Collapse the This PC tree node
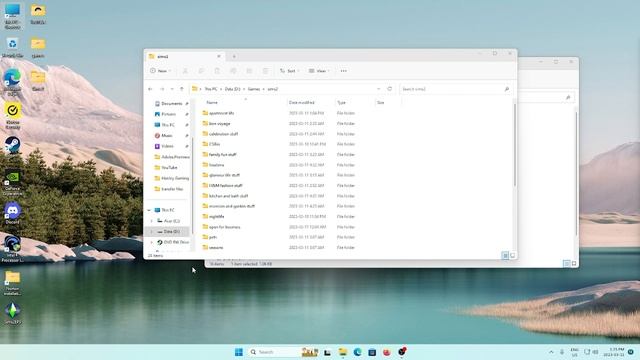The height and width of the screenshot is (360, 640). pos(149,210)
